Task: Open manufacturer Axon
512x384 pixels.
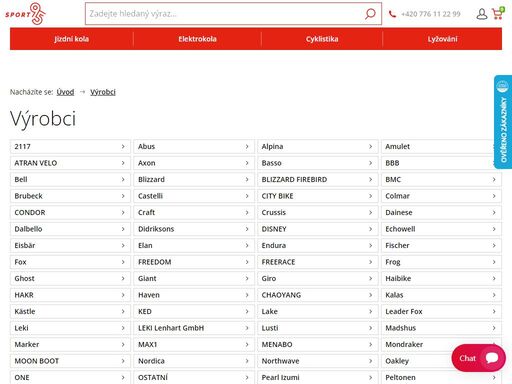Action: [194, 163]
